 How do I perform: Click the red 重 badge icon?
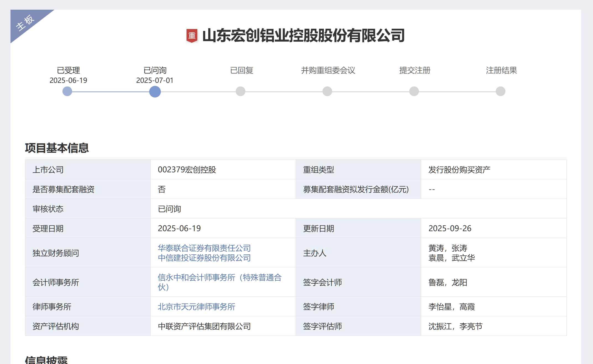[192, 36]
